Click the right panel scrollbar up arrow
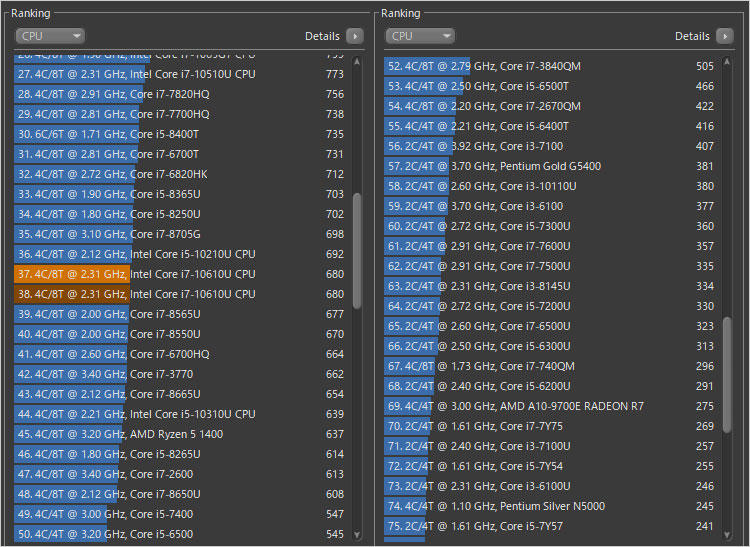The width and height of the screenshot is (750, 547). pos(727,62)
